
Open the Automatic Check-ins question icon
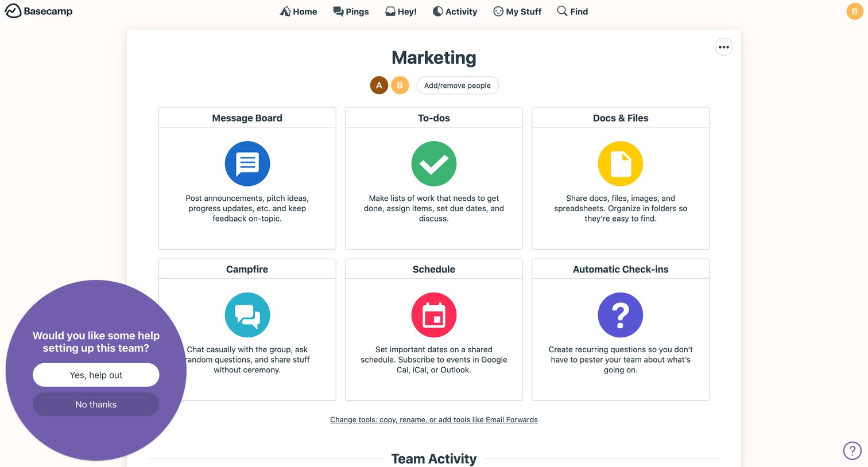[621, 315]
